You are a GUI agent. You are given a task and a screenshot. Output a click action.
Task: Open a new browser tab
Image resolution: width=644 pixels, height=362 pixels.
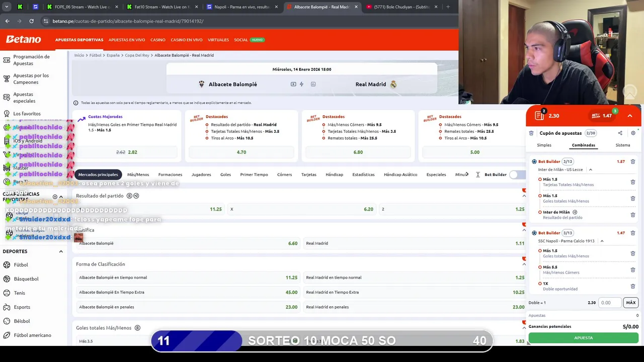[x=448, y=7]
